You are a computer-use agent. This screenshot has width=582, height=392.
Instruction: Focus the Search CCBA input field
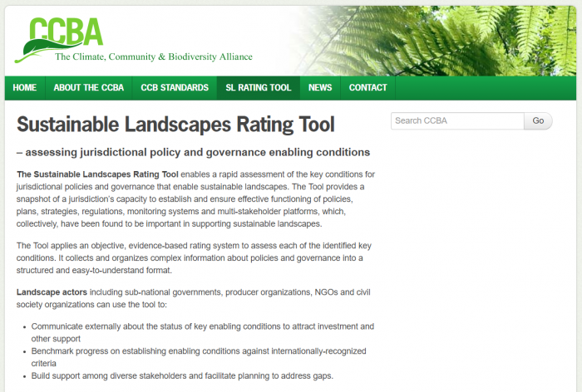[x=457, y=121]
